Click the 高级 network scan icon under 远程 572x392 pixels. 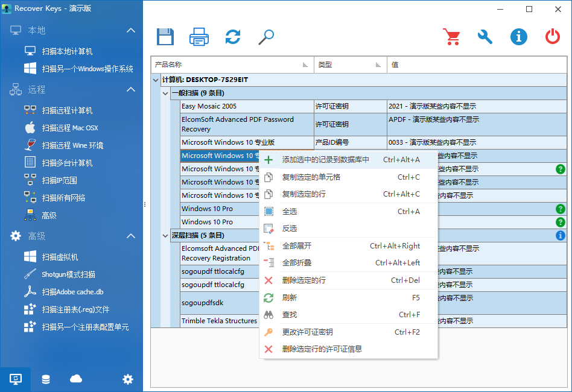(x=30, y=215)
